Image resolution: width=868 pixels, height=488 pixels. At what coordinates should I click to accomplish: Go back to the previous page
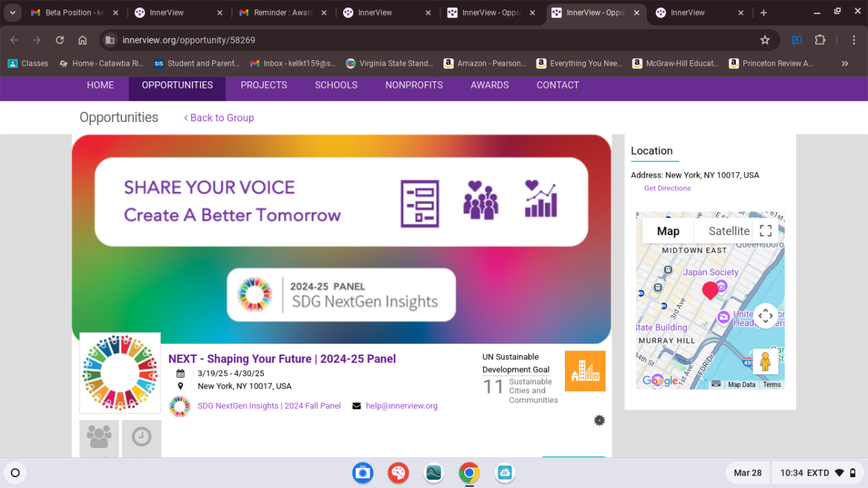[14, 40]
